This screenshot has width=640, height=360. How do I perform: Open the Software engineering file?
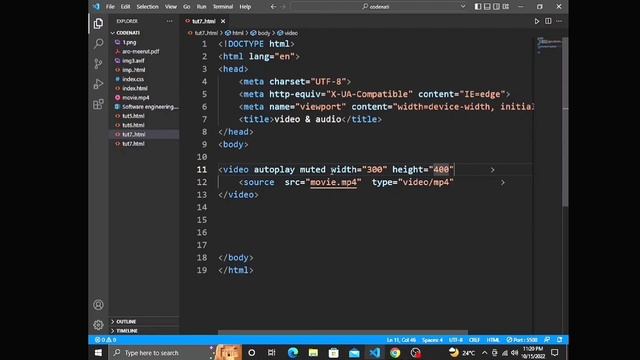pyautogui.click(x=150, y=107)
